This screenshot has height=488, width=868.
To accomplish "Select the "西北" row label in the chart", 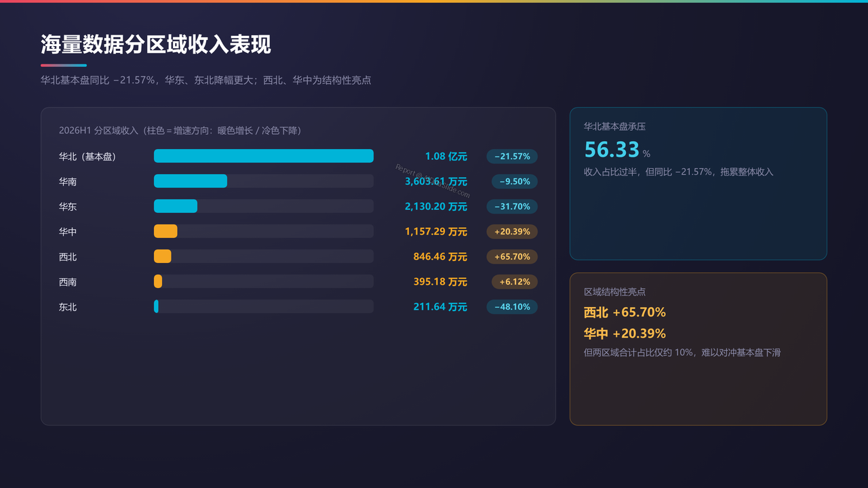I will pyautogui.click(x=68, y=257).
